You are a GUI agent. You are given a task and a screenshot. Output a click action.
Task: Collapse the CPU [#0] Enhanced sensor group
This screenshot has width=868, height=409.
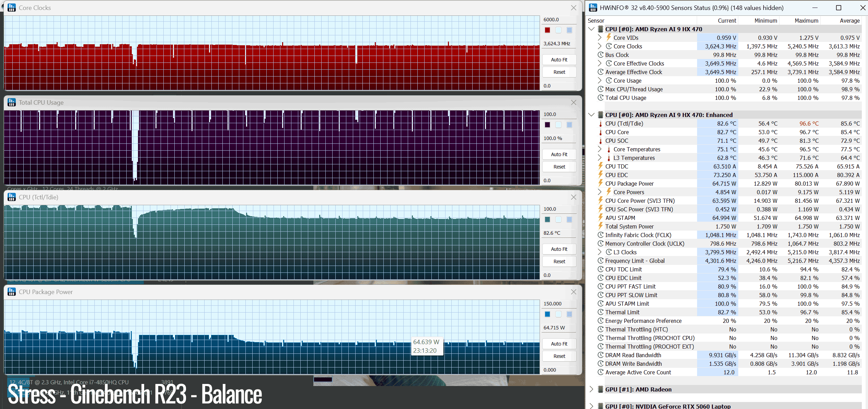pyautogui.click(x=591, y=115)
